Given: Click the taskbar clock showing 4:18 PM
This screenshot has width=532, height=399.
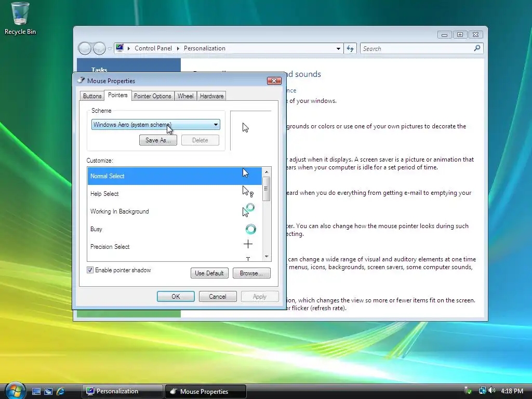Looking at the screenshot, I should pyautogui.click(x=512, y=391).
